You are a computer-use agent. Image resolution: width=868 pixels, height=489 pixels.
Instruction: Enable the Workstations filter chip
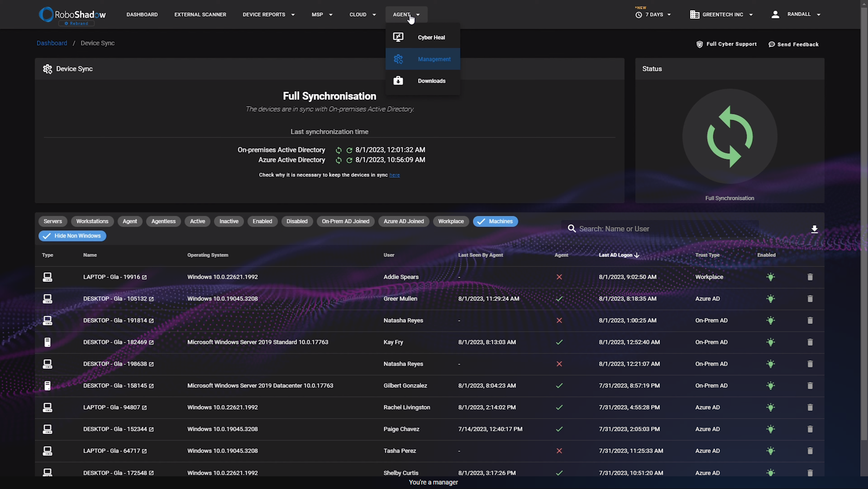coord(92,221)
